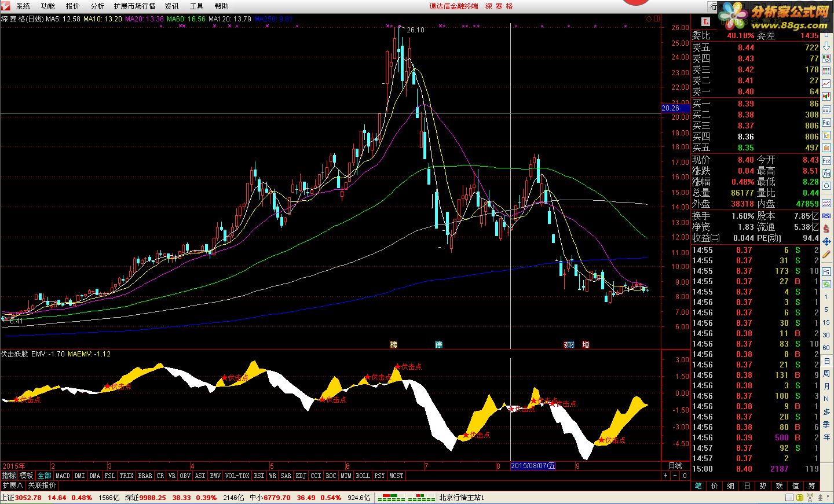This screenshot has height=504, width=834.
Task: Select the MACD indicator tab
Action: (x=63, y=476)
